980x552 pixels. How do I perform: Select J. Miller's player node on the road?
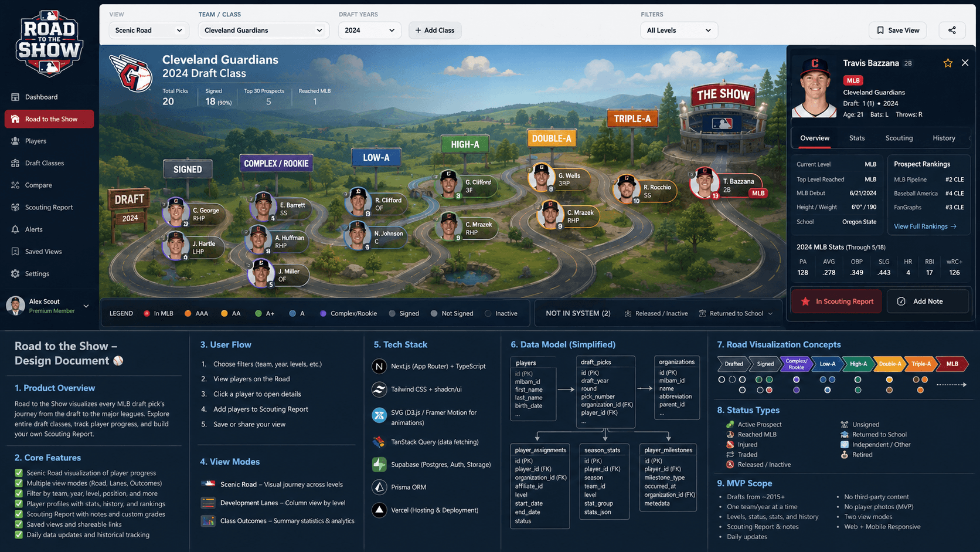click(x=278, y=273)
